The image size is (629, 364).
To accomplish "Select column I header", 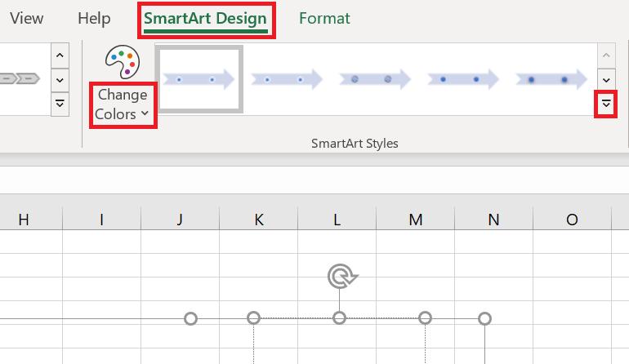I will (101, 220).
